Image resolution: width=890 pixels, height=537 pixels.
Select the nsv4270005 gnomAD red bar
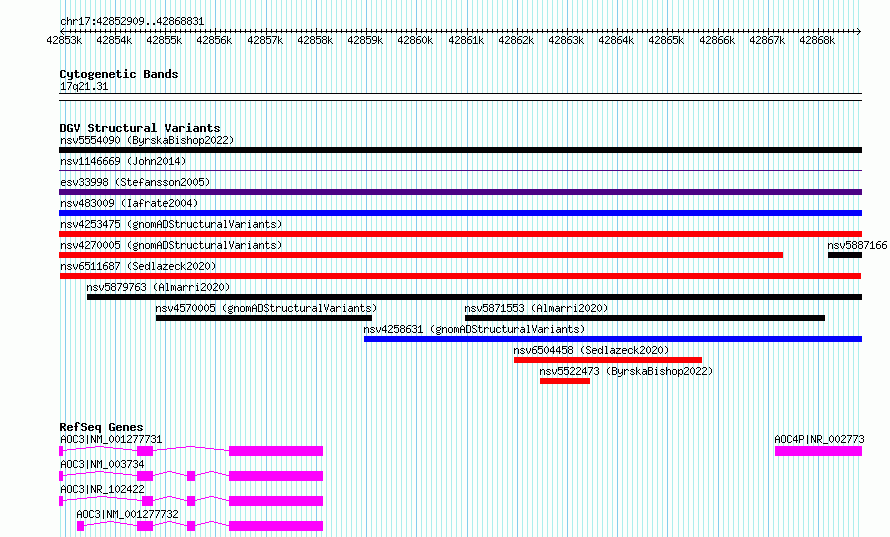pyautogui.click(x=421, y=255)
